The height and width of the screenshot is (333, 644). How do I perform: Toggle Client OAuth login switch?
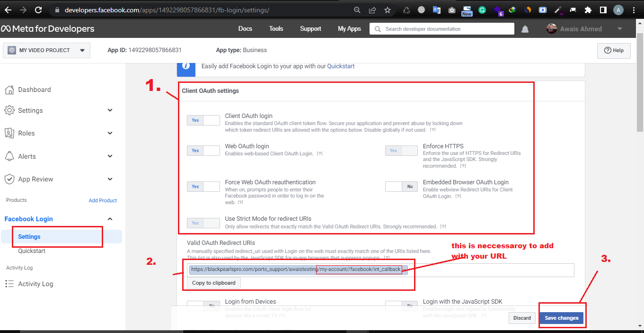pyautogui.click(x=203, y=120)
